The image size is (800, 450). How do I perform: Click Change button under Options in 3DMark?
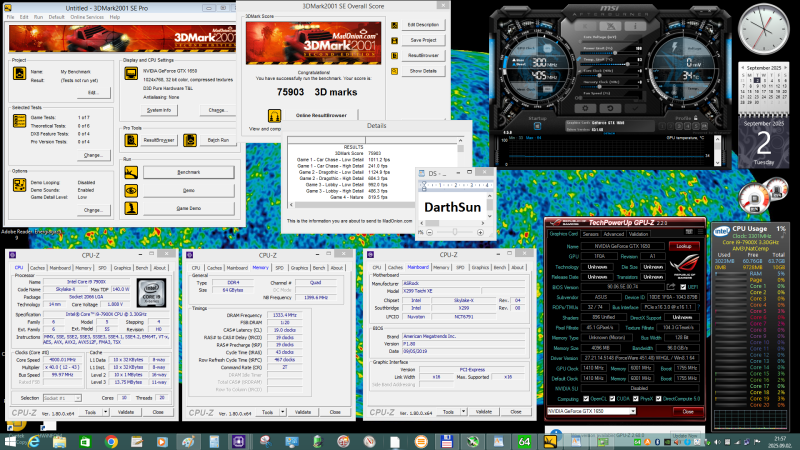[x=93, y=210]
